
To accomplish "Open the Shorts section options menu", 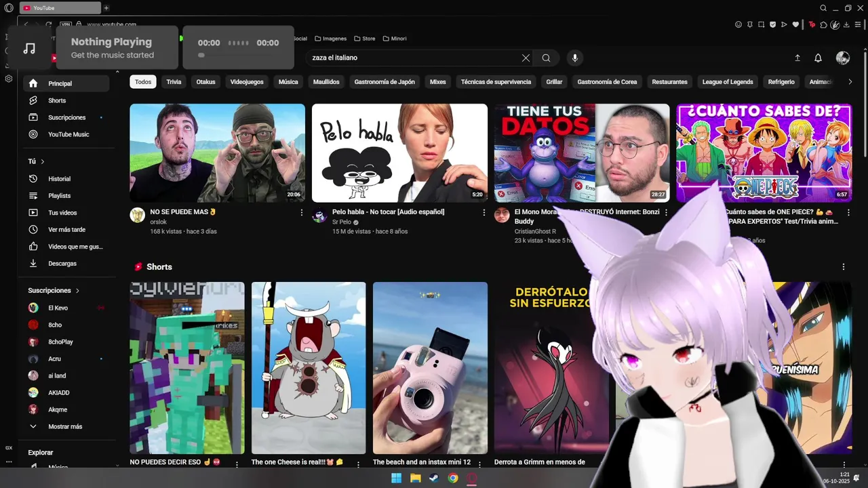I will click(844, 267).
